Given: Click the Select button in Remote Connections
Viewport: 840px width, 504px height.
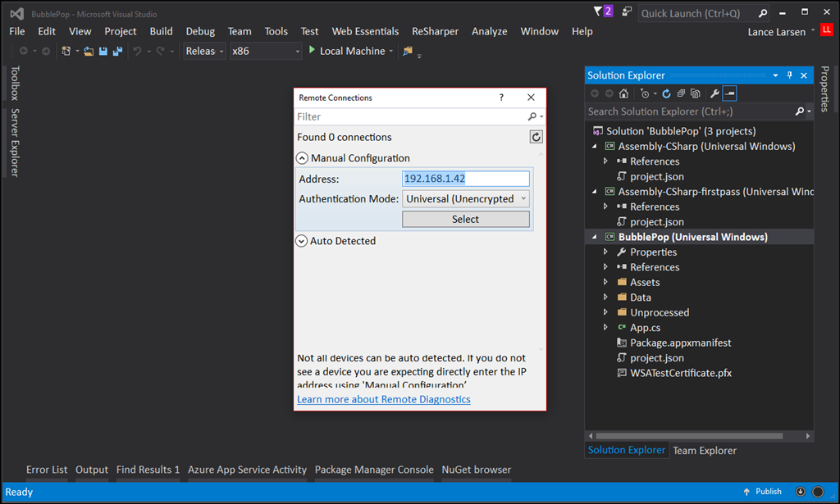Looking at the screenshot, I should click(466, 219).
